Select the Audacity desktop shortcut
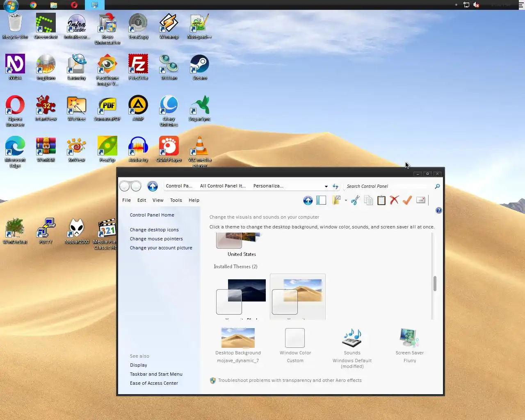 [x=138, y=149]
